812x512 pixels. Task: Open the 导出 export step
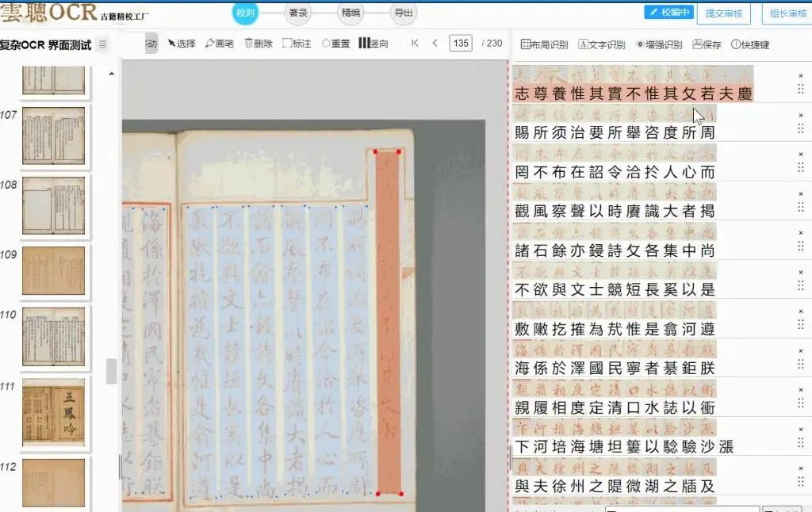[x=404, y=13]
